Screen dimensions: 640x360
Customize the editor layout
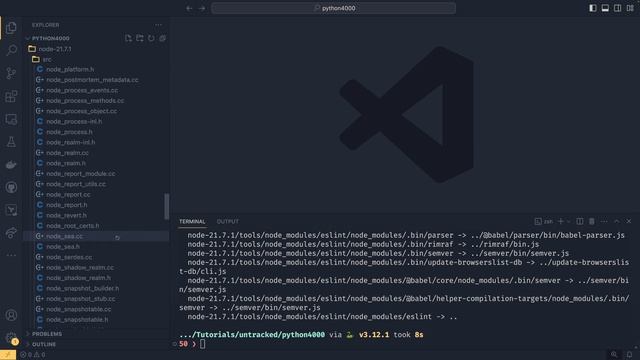[630, 8]
